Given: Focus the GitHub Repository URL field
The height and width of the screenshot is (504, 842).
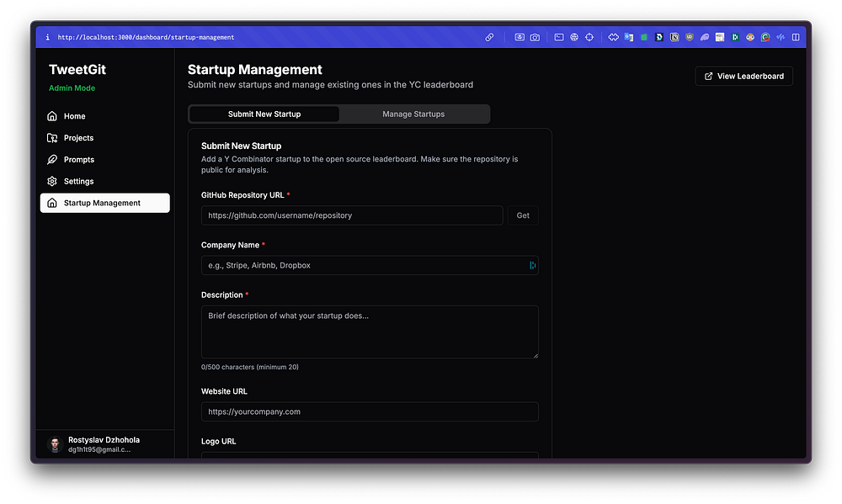Looking at the screenshot, I should pyautogui.click(x=352, y=215).
